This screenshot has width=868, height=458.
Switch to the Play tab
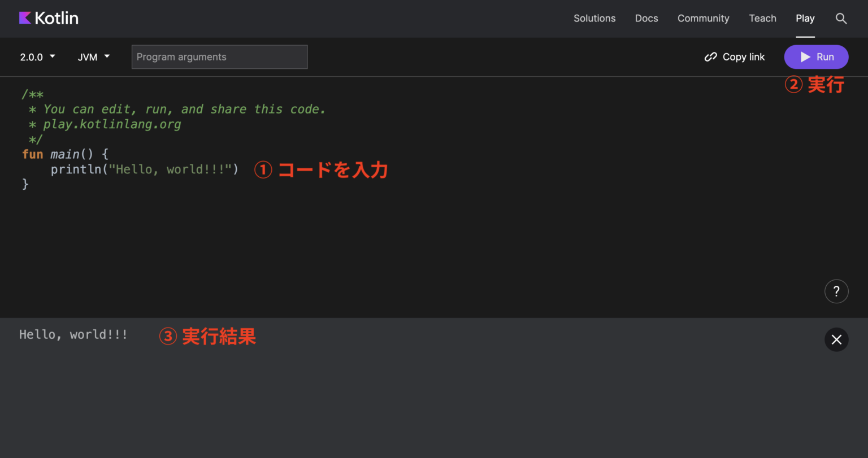coord(805,18)
